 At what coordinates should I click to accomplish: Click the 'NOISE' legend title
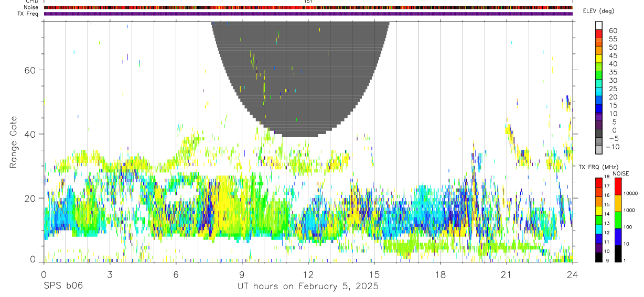tap(621, 173)
